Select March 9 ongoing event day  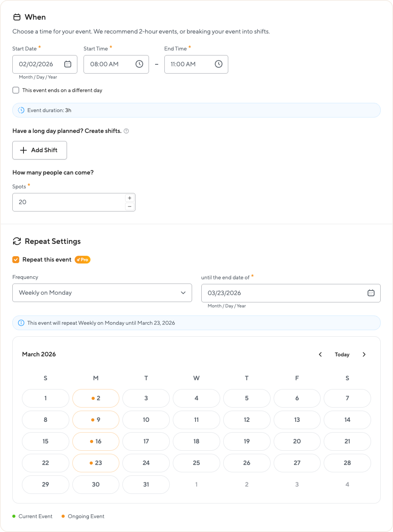(96, 420)
